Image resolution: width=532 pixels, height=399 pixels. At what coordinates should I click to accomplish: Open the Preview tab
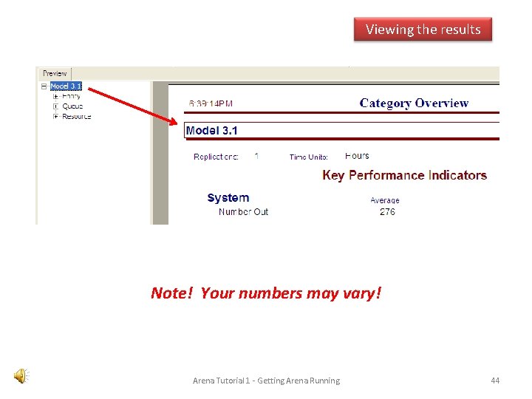coord(55,73)
